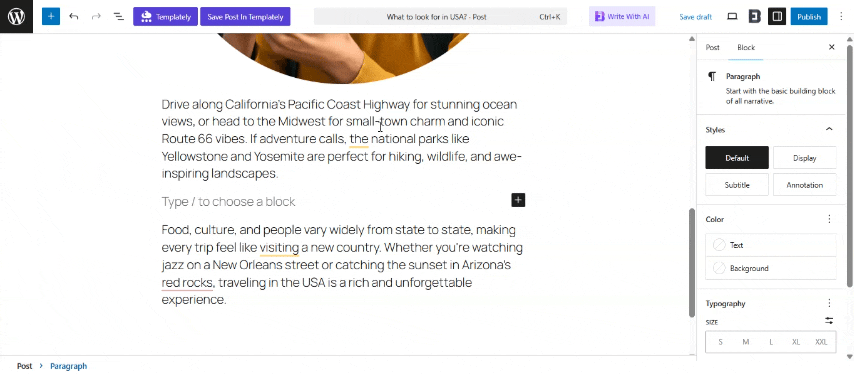Choose the Subtitle paragraph style
The width and height of the screenshot is (854, 374).
(737, 185)
